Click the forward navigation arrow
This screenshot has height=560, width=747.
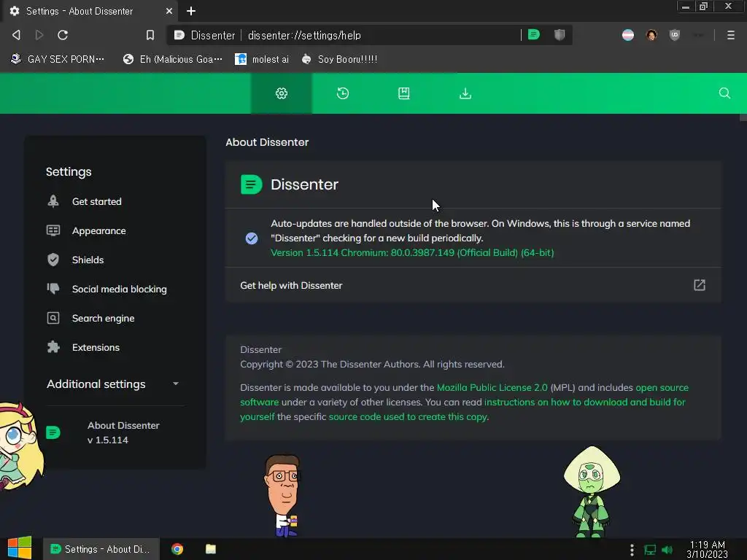39,35
